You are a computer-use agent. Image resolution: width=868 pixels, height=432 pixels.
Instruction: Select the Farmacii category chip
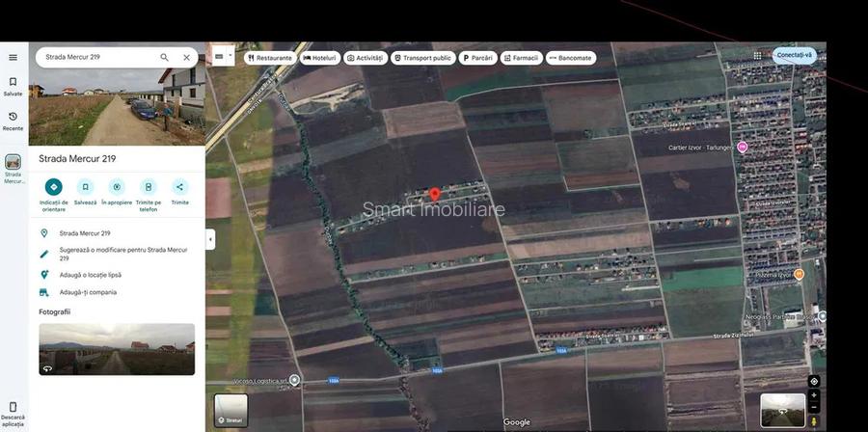521,58
